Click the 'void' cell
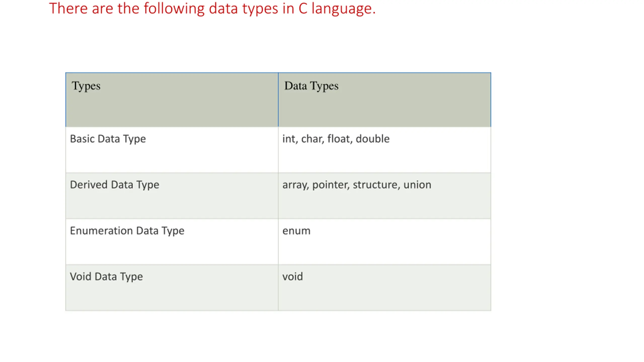This screenshot has width=644, height=362. (384, 288)
